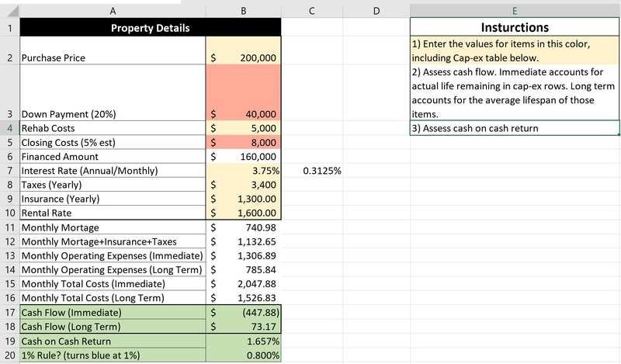Select the row 20 number header
Viewport: 621px width, 364px height.
9,355
